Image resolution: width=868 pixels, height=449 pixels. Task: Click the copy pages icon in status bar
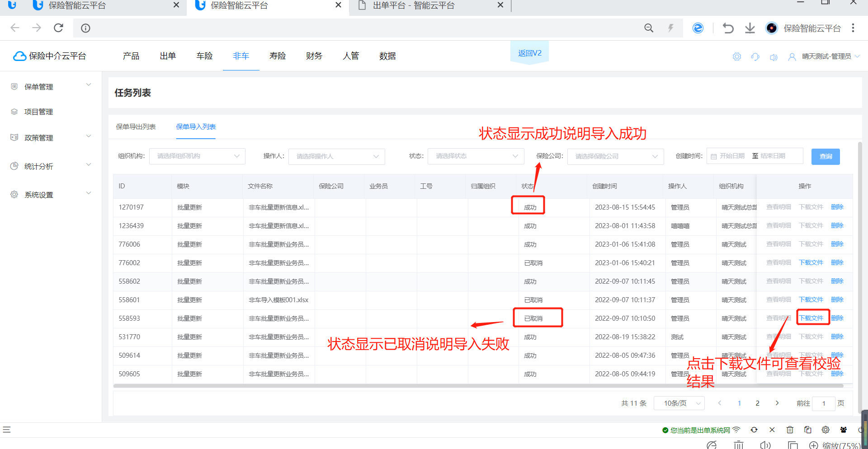pyautogui.click(x=808, y=430)
